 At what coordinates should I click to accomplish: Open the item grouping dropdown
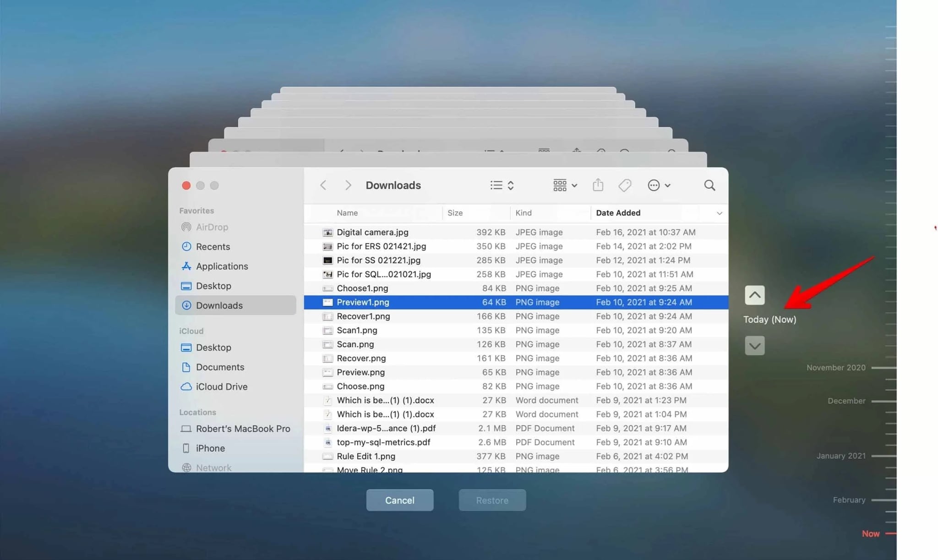pyautogui.click(x=564, y=185)
